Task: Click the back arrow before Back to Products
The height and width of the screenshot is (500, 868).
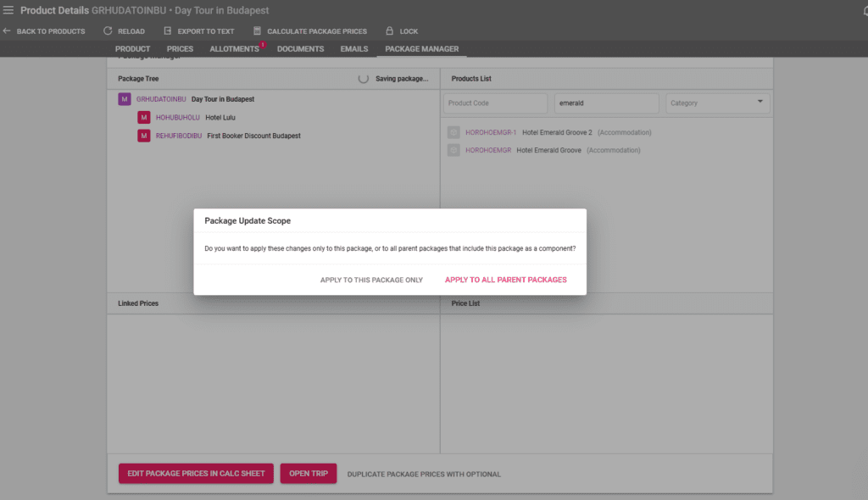Action: pos(7,31)
